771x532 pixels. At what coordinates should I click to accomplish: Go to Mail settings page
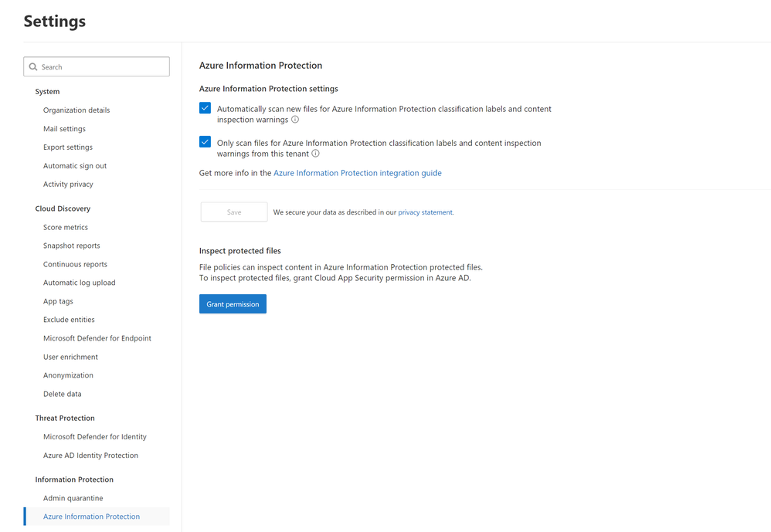[64, 129]
